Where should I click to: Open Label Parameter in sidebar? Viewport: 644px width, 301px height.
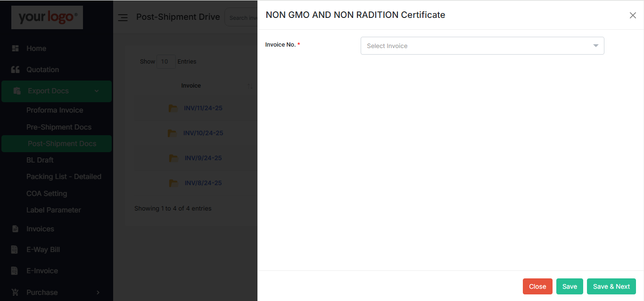(54, 210)
